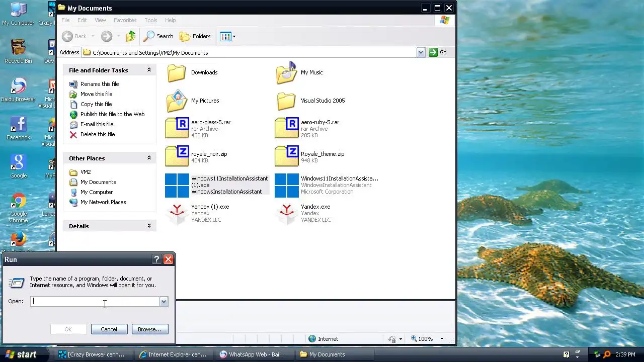Open Google desktop shortcut
The width and height of the screenshot is (644, 362).
click(x=18, y=167)
